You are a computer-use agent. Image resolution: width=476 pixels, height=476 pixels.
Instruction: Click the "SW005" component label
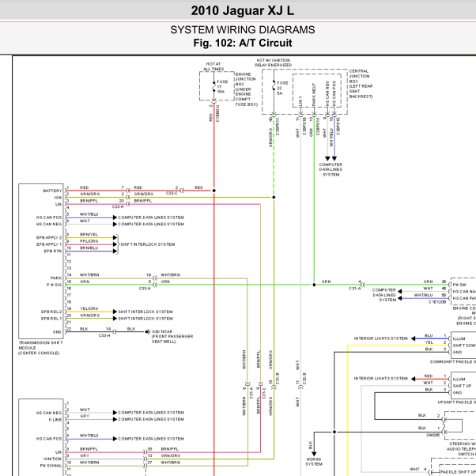433,435
